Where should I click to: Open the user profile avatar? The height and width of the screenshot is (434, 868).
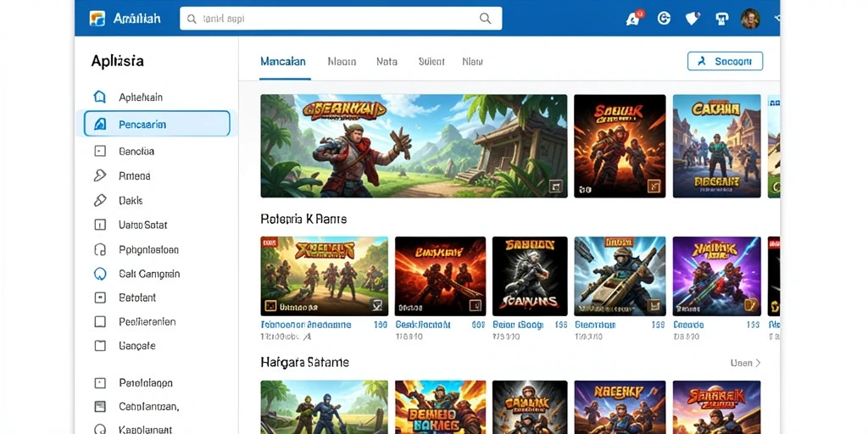click(751, 19)
